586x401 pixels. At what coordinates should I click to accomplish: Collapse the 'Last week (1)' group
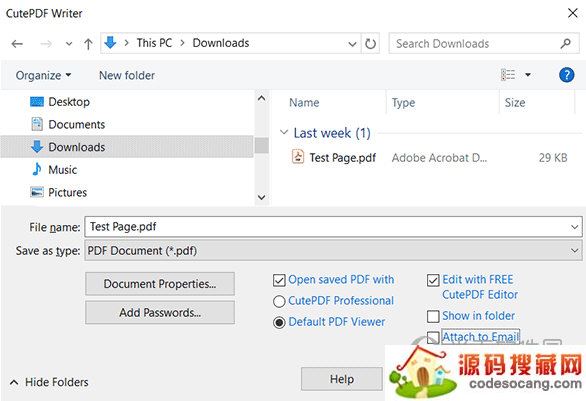click(x=284, y=132)
